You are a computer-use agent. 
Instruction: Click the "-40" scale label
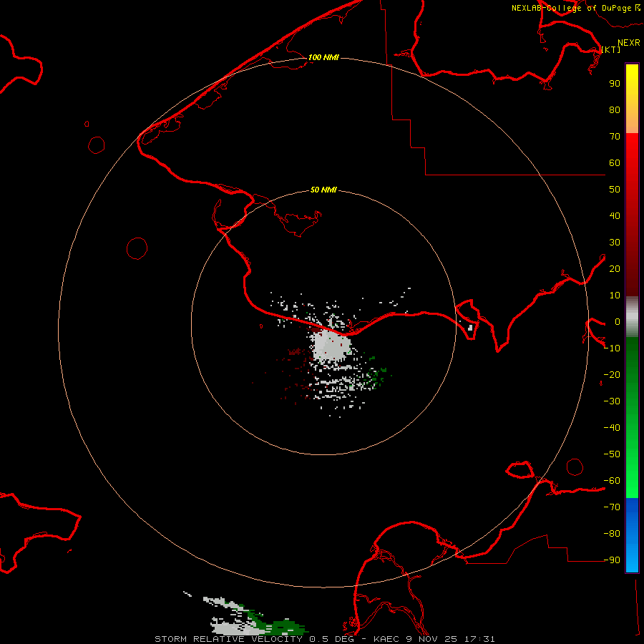coord(612,428)
